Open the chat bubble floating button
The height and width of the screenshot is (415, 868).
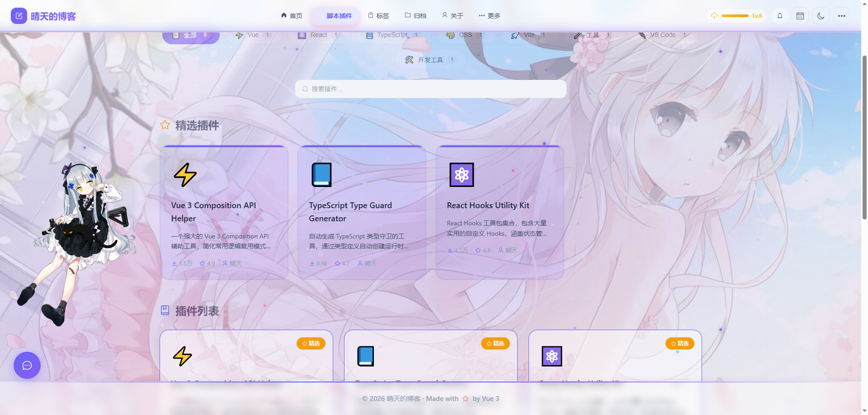[27, 365]
